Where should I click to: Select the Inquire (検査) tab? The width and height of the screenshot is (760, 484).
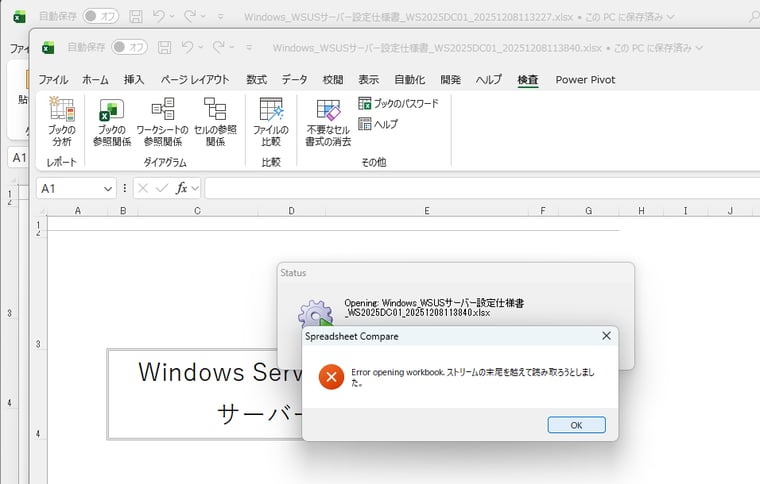[528, 79]
